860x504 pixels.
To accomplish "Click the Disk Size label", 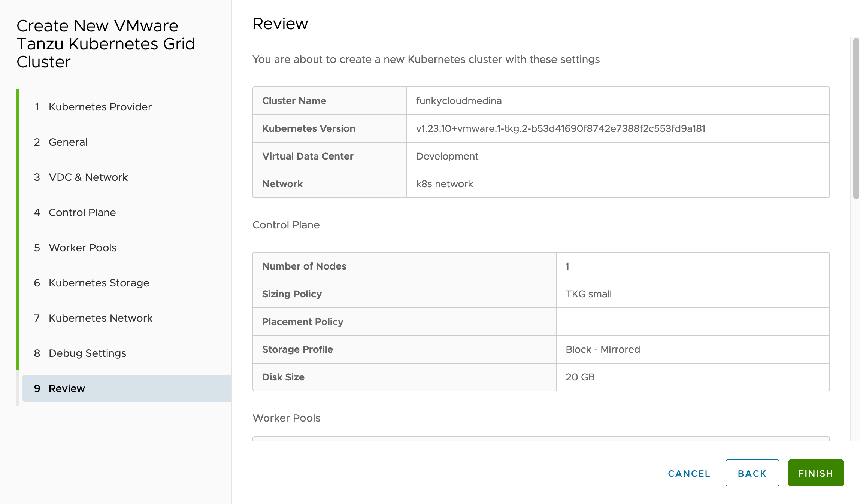I will pyautogui.click(x=283, y=377).
